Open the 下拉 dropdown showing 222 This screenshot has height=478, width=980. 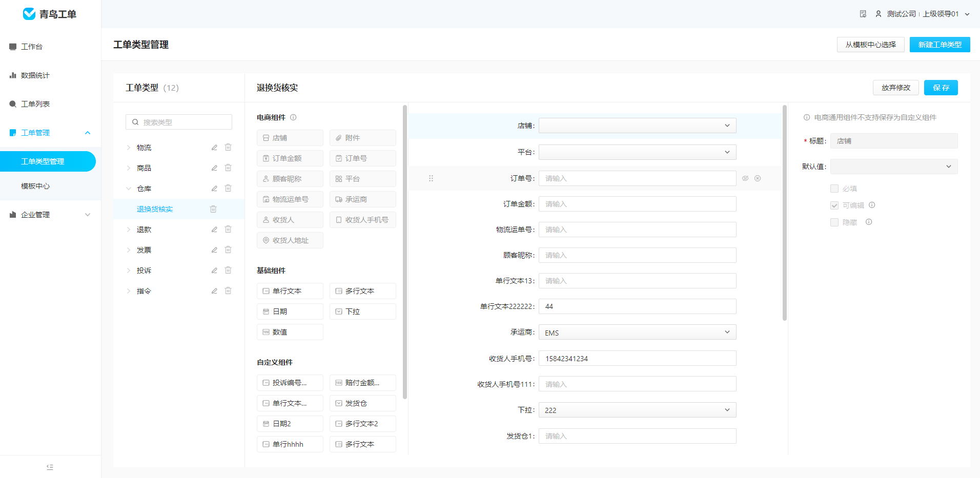[638, 410]
